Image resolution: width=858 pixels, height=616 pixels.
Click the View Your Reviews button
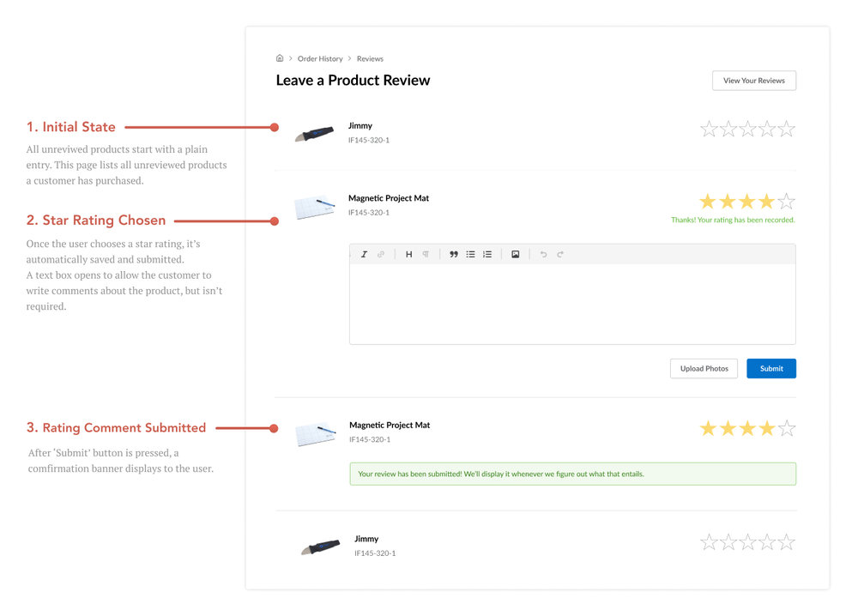[753, 80]
